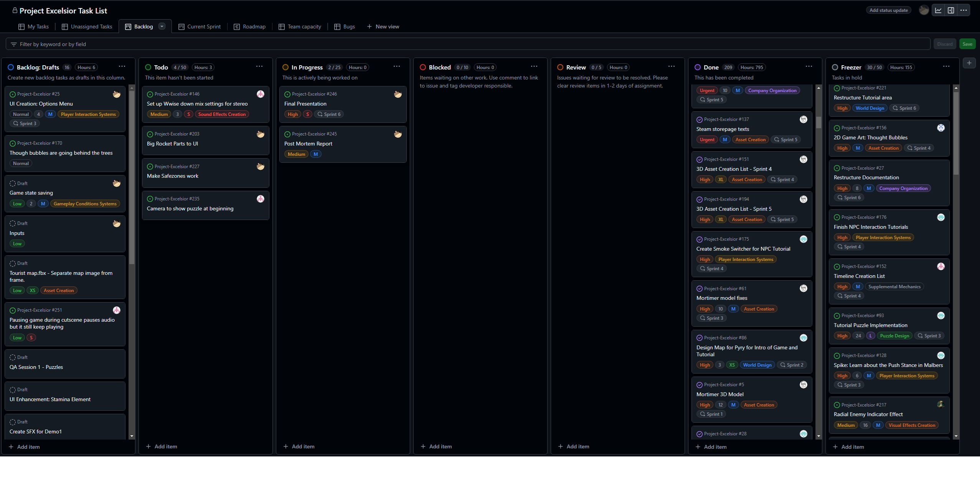The width and height of the screenshot is (980, 481).
Task: Open the top-right three-dot project menu
Action: coord(964,10)
